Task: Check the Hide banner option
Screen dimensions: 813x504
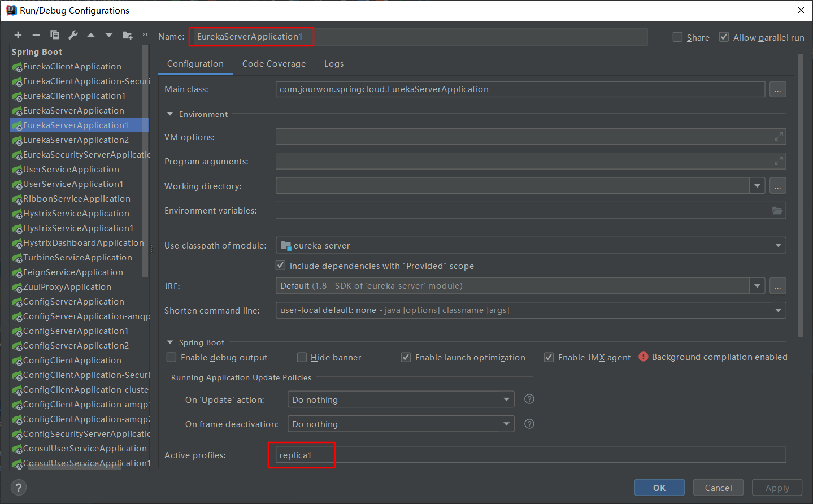Action: [302, 357]
